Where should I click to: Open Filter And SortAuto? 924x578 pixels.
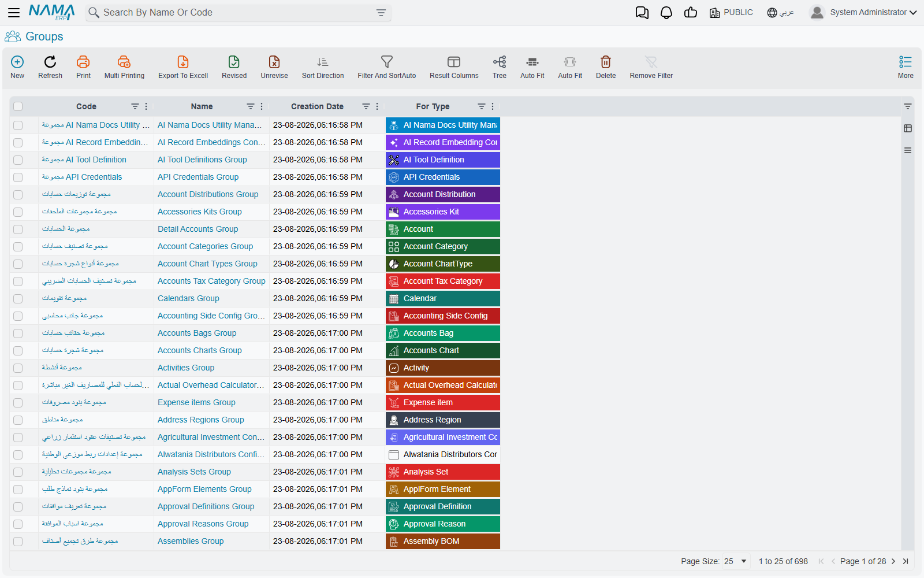[387, 67]
